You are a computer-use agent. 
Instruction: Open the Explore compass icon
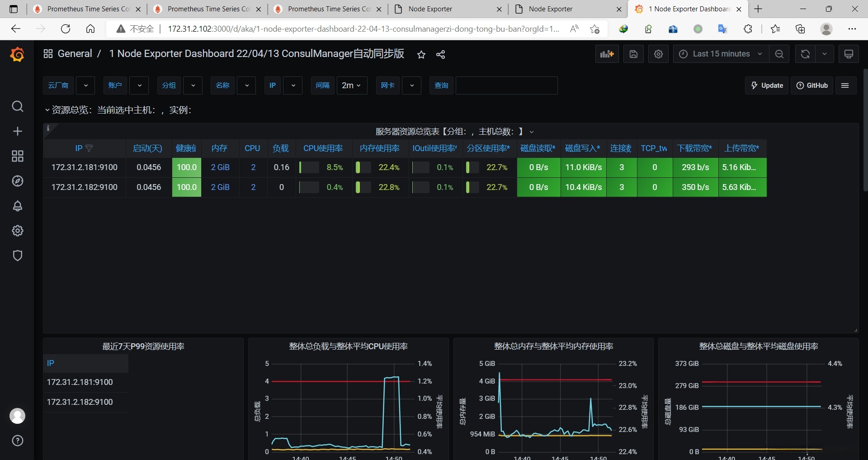17,181
